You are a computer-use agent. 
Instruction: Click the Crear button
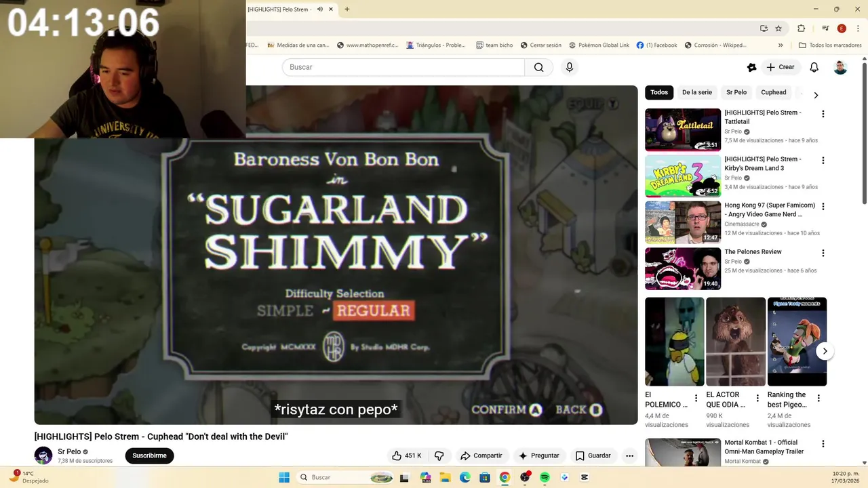(781, 67)
